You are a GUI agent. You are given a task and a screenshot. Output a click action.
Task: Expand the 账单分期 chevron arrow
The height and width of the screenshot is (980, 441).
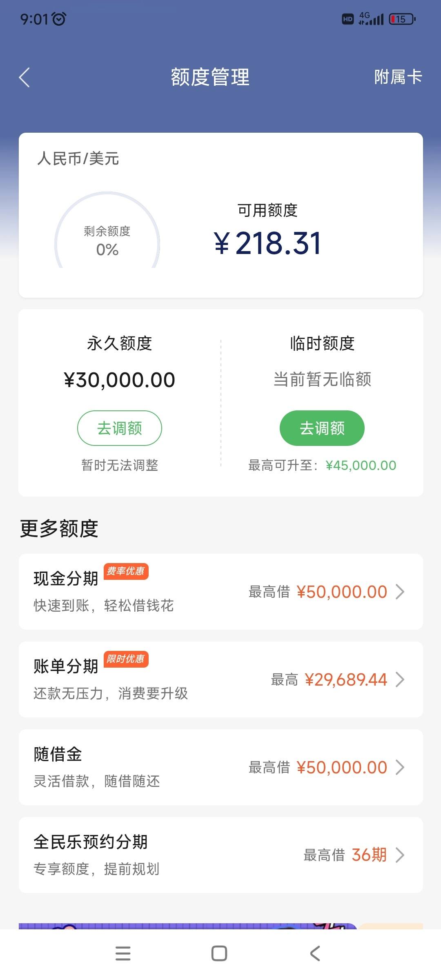click(400, 679)
